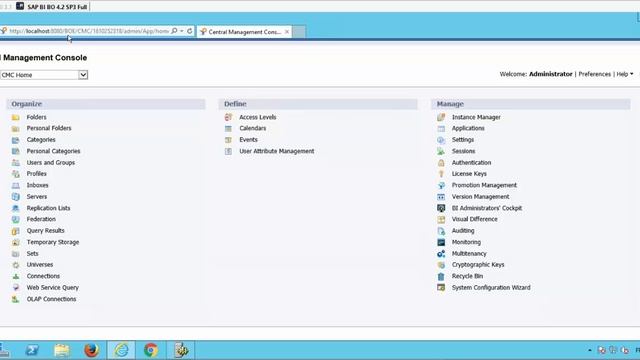Image resolution: width=640 pixels, height=360 pixels.
Task: Click the Folders icon in Organize
Action: point(16,118)
